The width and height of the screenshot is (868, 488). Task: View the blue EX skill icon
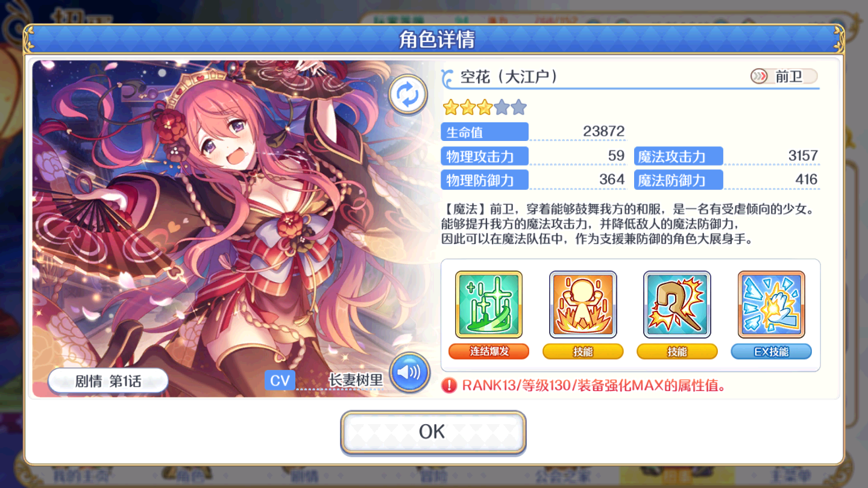tap(771, 304)
